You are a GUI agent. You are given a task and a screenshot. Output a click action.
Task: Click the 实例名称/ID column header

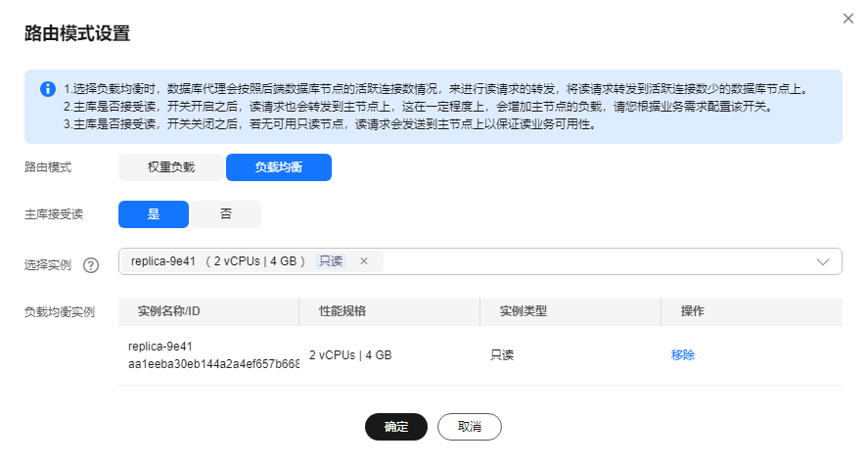[169, 311]
